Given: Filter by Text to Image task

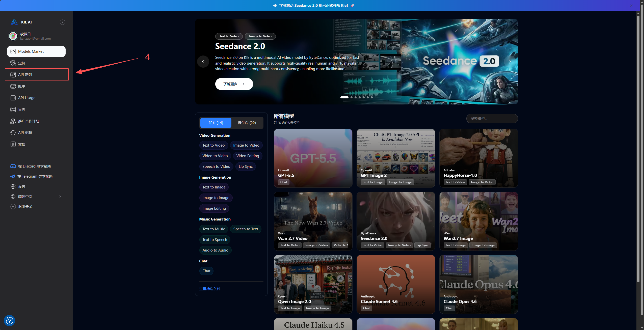Looking at the screenshot, I should (x=214, y=187).
